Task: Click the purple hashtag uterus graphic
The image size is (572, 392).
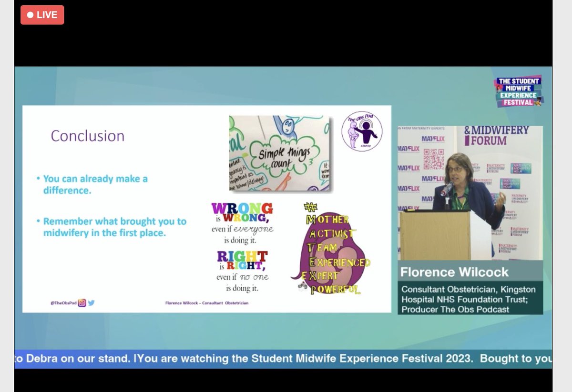Action: (334, 248)
